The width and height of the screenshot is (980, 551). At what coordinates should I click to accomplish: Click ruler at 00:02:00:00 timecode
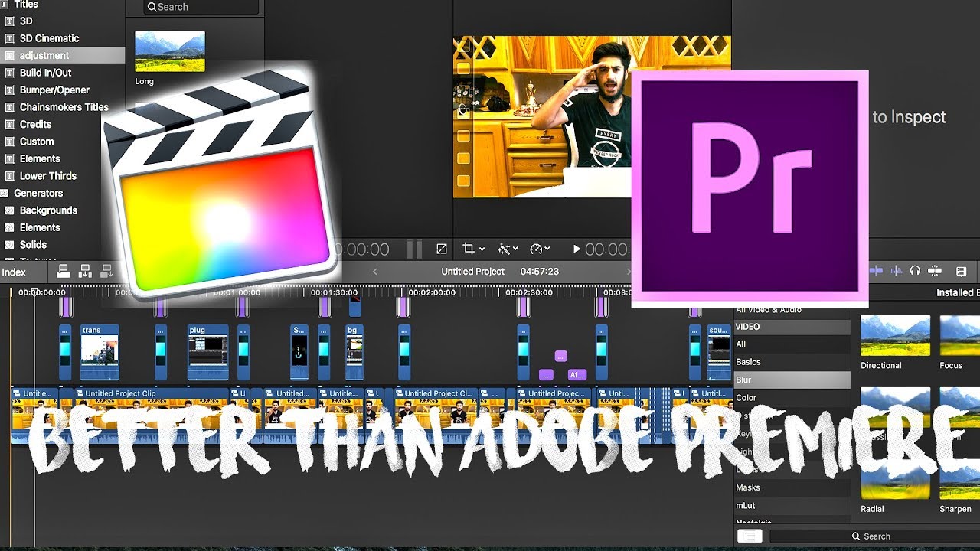[x=432, y=292]
